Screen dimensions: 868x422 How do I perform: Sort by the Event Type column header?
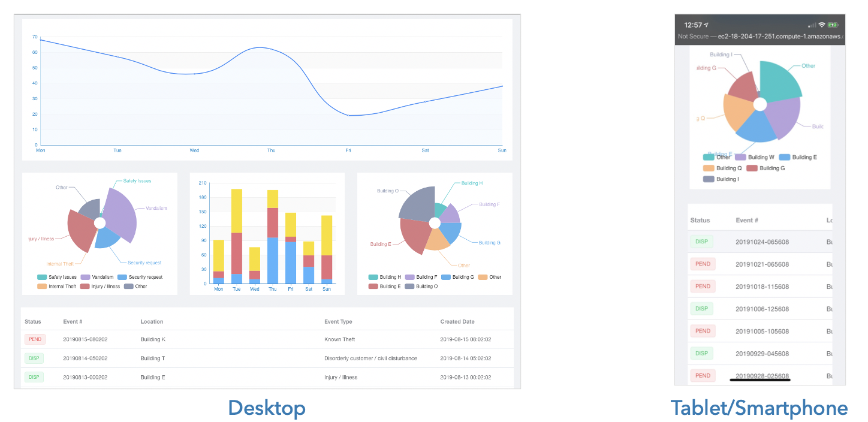(338, 322)
